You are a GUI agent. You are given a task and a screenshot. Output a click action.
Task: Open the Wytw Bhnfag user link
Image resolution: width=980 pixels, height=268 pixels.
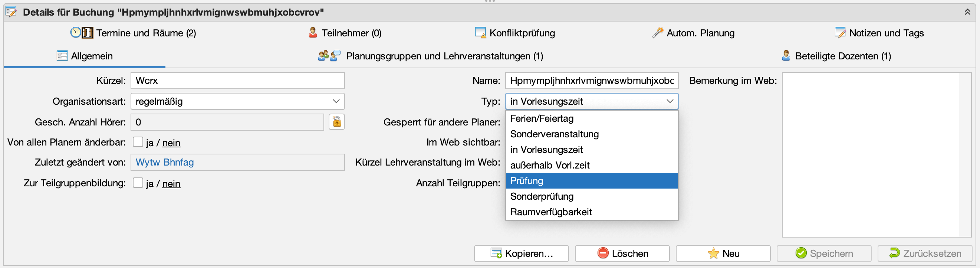[165, 162]
